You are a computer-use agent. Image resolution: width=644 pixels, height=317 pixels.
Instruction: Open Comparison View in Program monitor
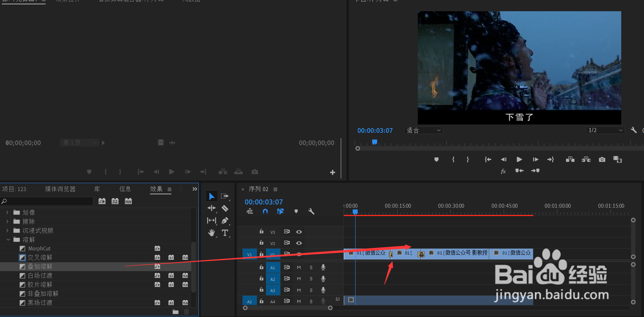point(618,160)
